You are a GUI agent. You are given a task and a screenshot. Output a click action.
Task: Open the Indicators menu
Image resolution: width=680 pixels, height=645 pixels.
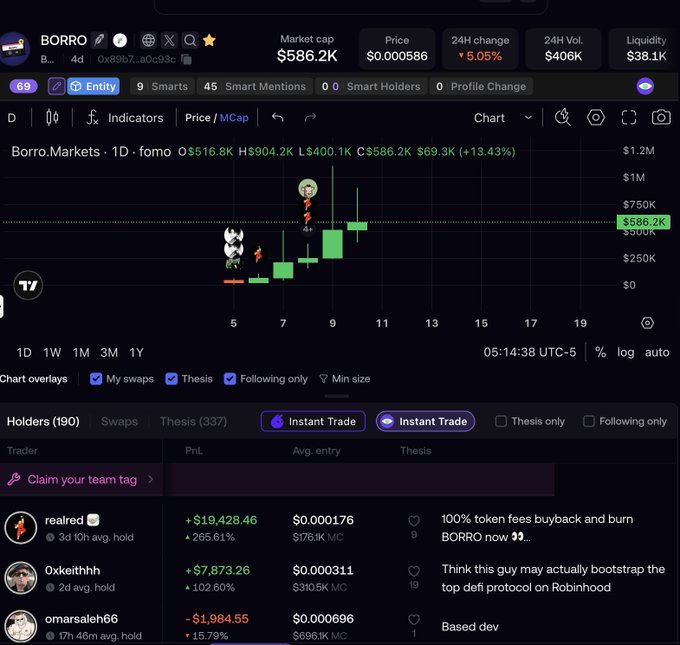coord(125,118)
